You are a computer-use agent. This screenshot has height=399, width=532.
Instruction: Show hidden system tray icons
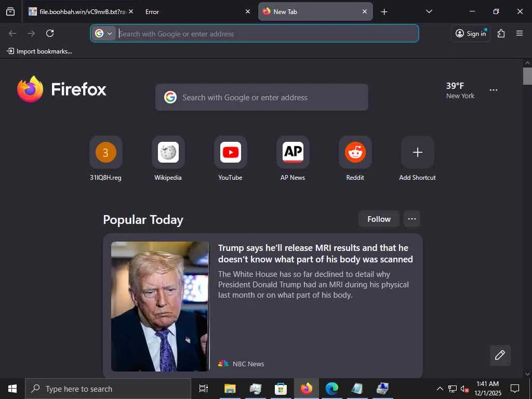[440, 389]
